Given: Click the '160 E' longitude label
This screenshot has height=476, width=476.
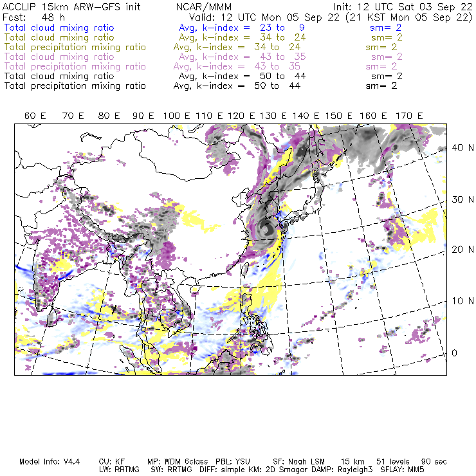Looking at the screenshot, I should (373, 116).
